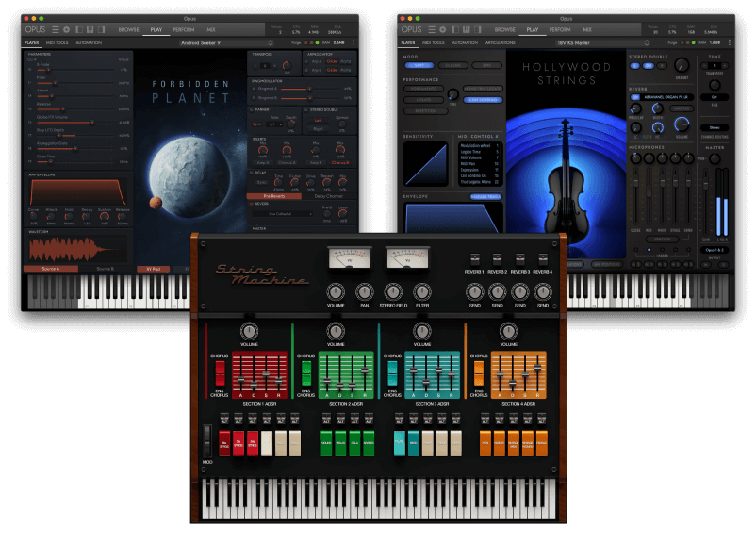The height and width of the screenshot is (547, 756).
Task: Click the settings gear in Forbidden Planet window
Action: (x=66, y=29)
